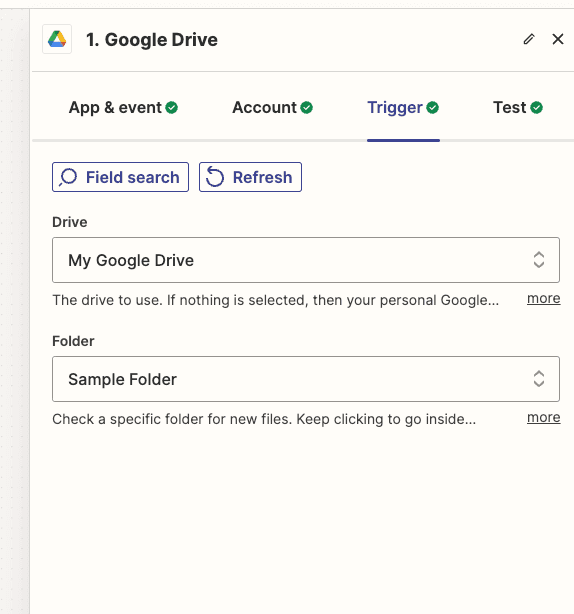This screenshot has height=614, width=574.
Task: Open the Drive dropdown showing My Google Drive
Action: [306, 260]
